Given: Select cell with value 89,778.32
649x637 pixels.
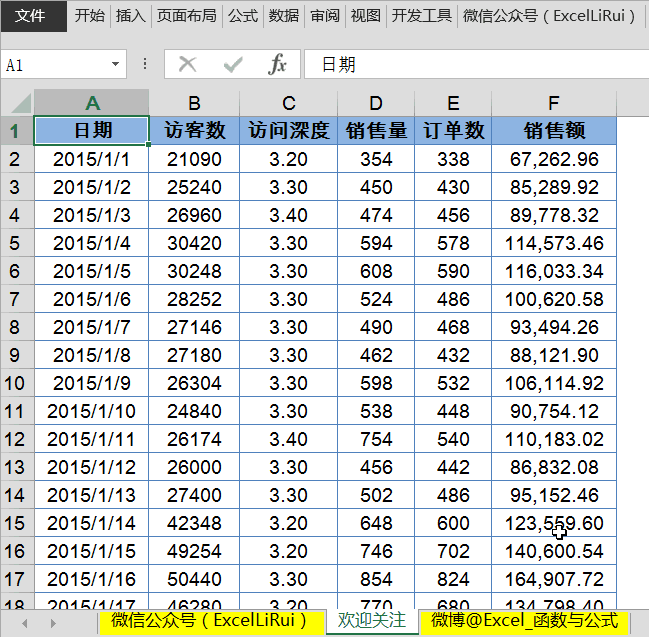Looking at the screenshot, I should coord(554,215).
